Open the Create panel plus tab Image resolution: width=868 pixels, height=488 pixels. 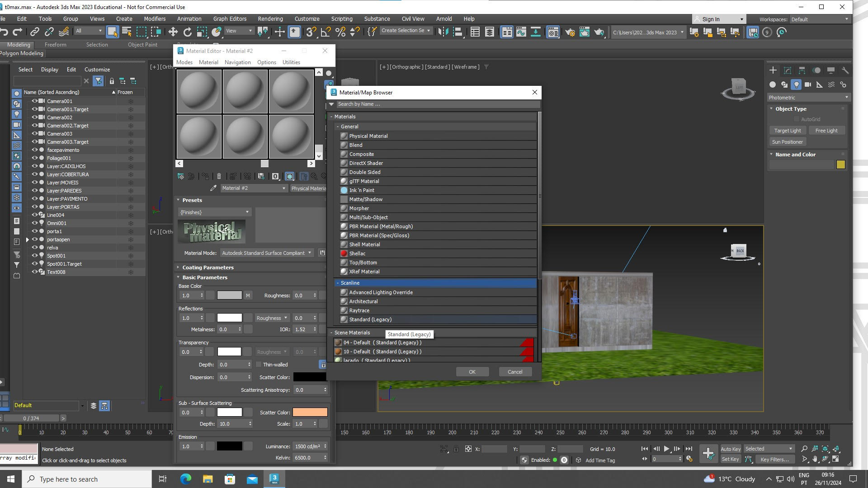773,70
